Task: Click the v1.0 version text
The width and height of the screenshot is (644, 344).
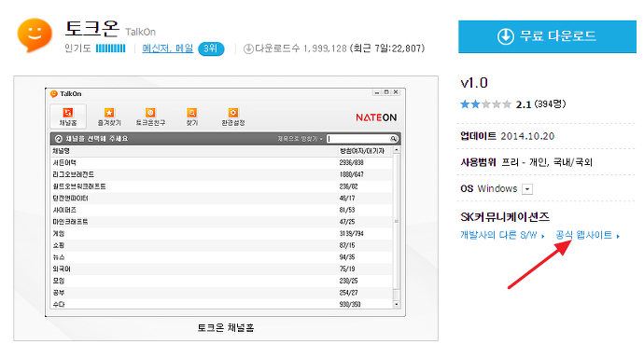Action: 474,83
